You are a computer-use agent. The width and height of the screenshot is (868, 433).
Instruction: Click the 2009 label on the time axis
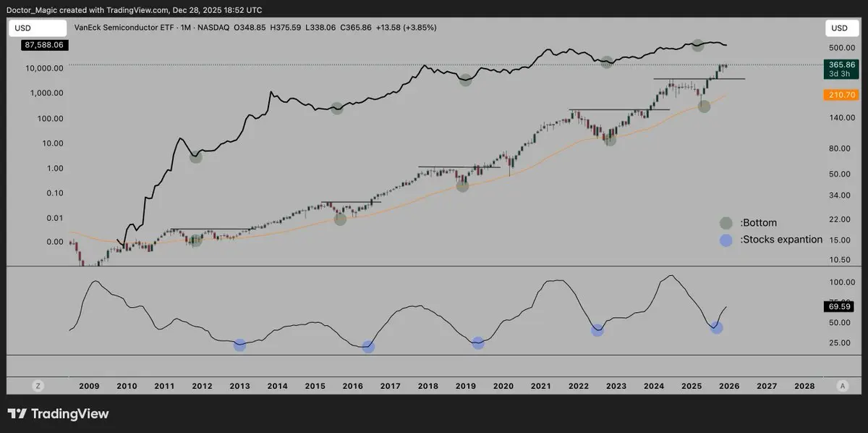[x=88, y=387]
